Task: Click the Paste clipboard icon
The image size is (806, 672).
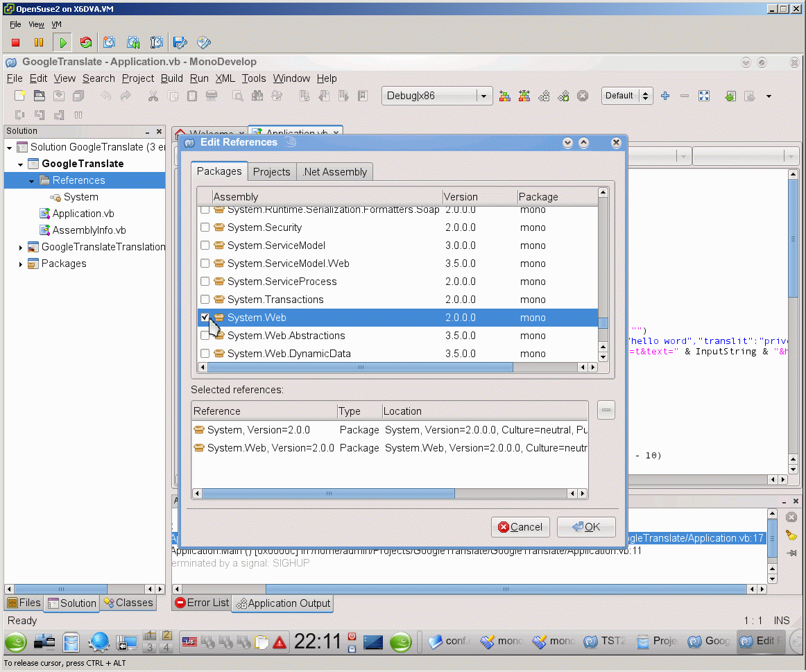Action: tap(192, 96)
